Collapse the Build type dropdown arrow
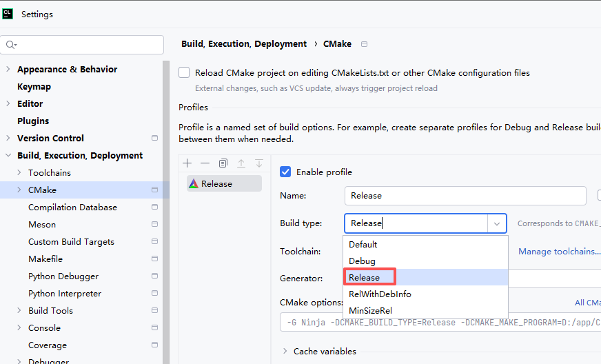The image size is (601, 364). coord(496,223)
